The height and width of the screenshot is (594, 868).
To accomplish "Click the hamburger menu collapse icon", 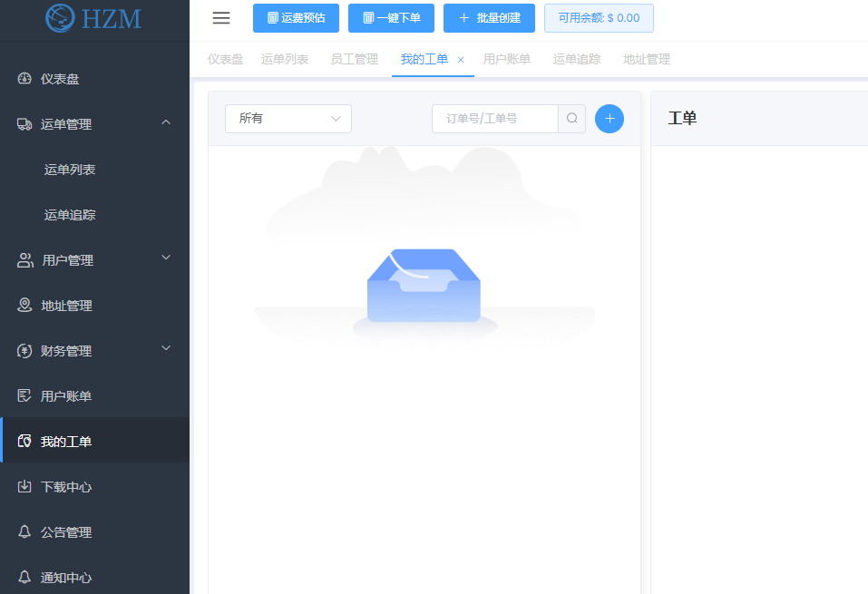I will click(221, 18).
